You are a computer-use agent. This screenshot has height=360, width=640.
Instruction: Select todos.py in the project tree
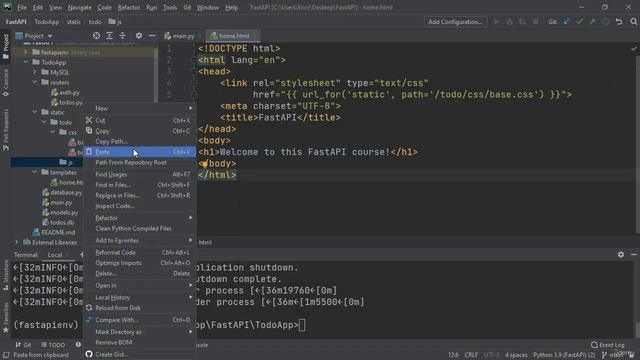click(67, 102)
